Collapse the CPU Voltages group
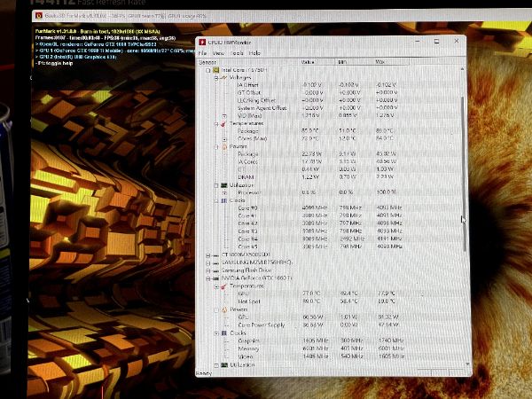Screen dimensions: 532x399 click(216, 78)
